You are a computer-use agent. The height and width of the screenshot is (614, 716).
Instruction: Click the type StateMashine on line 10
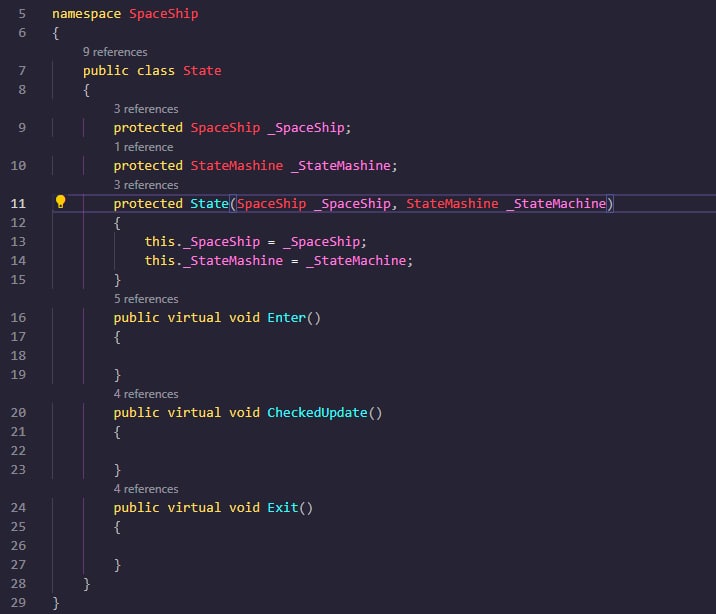[237, 166]
